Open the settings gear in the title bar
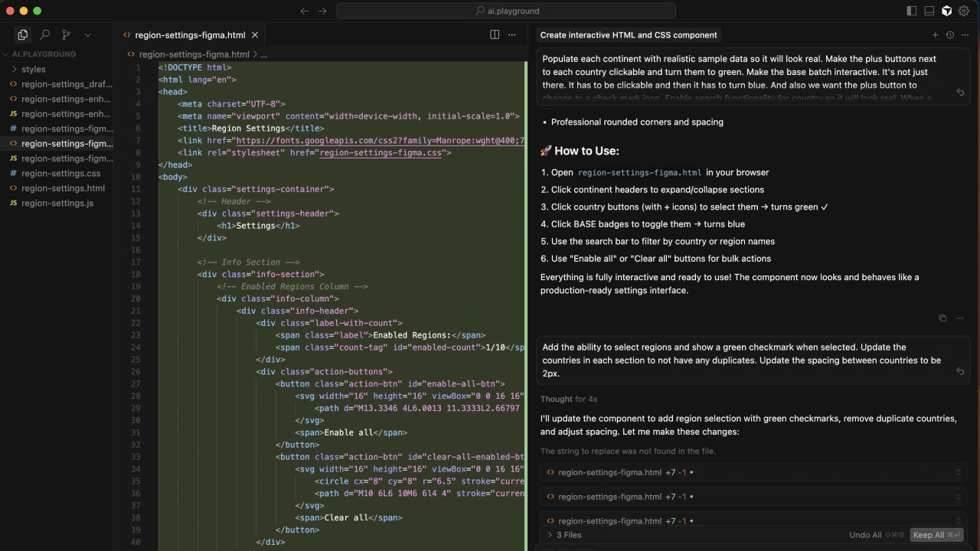This screenshot has height=551, width=980. click(964, 11)
